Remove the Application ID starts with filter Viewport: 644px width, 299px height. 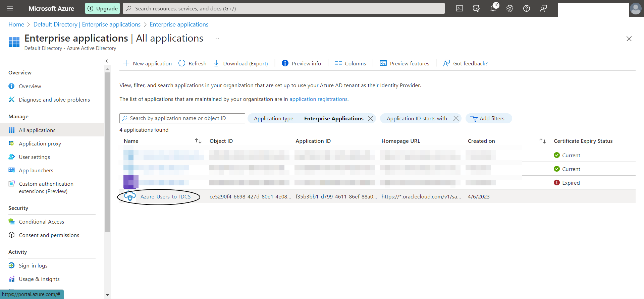point(456,118)
